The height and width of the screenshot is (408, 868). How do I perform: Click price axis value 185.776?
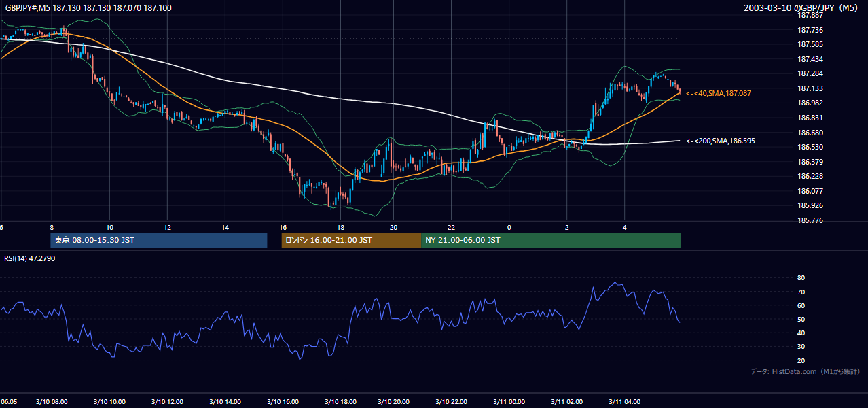tap(810, 220)
